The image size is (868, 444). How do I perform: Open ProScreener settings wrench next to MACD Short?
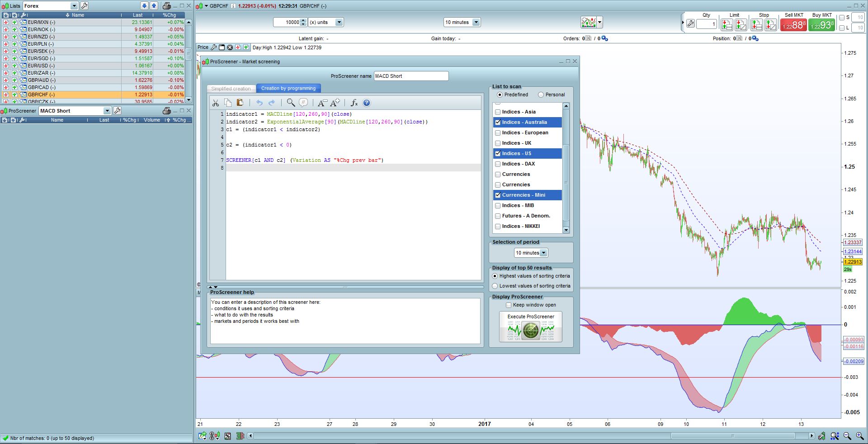point(117,111)
